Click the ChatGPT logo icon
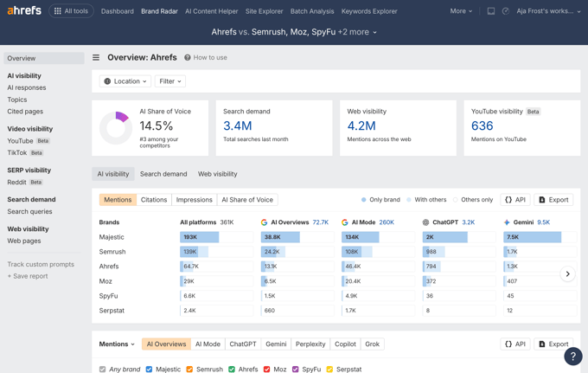The image size is (588, 373). tap(425, 222)
